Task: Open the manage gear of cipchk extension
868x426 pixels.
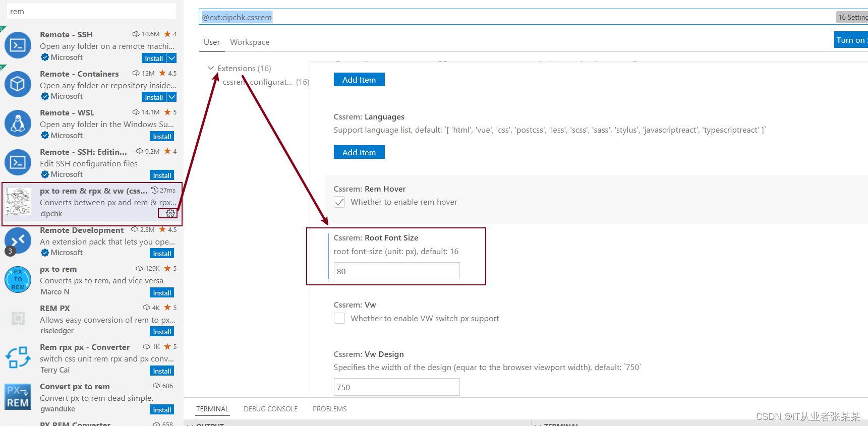Action: click(170, 214)
